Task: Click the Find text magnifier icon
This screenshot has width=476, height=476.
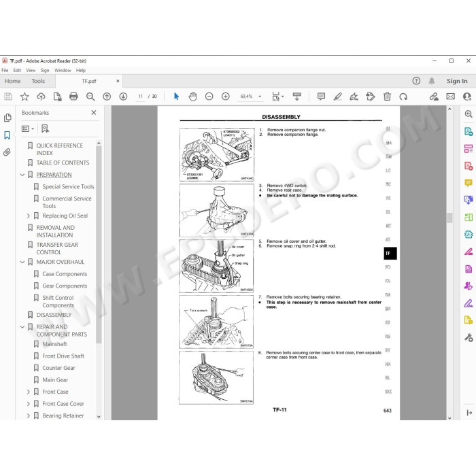Action: click(x=90, y=97)
